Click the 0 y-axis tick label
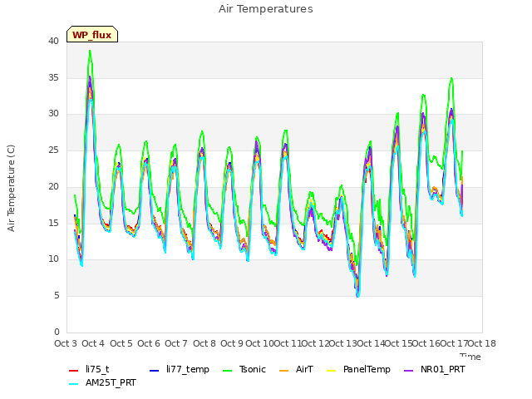 pyautogui.click(x=57, y=332)
